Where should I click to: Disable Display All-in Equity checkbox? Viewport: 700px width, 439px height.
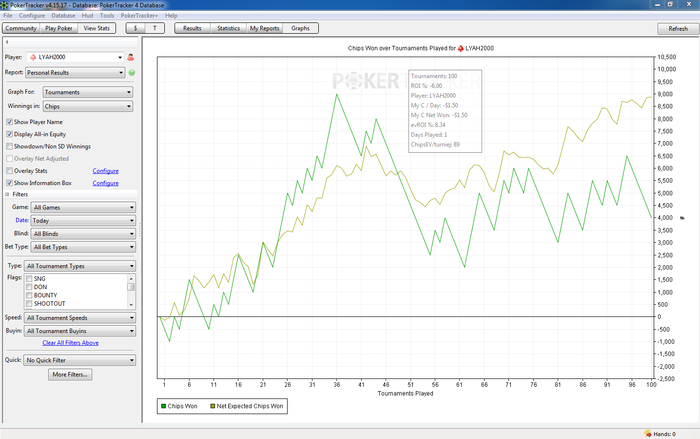[x=10, y=133]
